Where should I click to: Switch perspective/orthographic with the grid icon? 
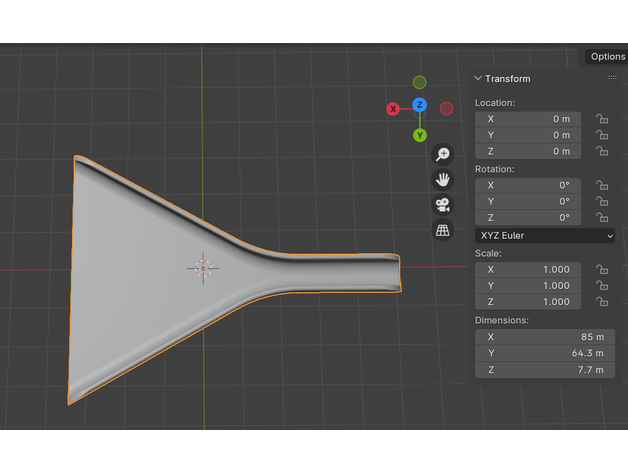click(442, 230)
